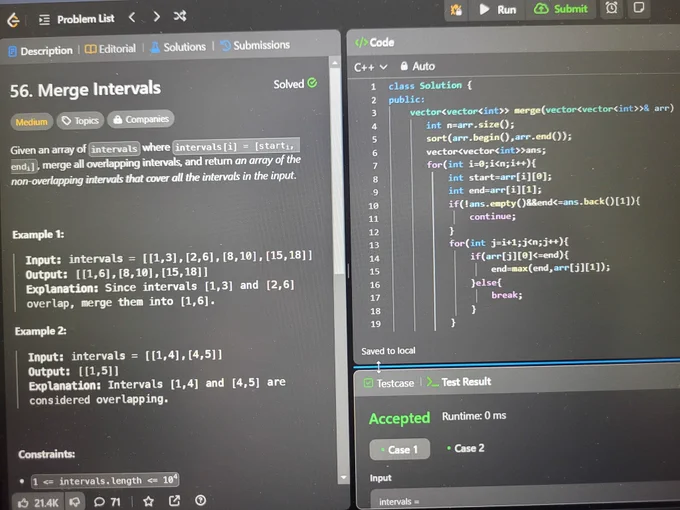Pick a random problem shuffle icon
Screen dimensions: 680x510
coord(180,16)
